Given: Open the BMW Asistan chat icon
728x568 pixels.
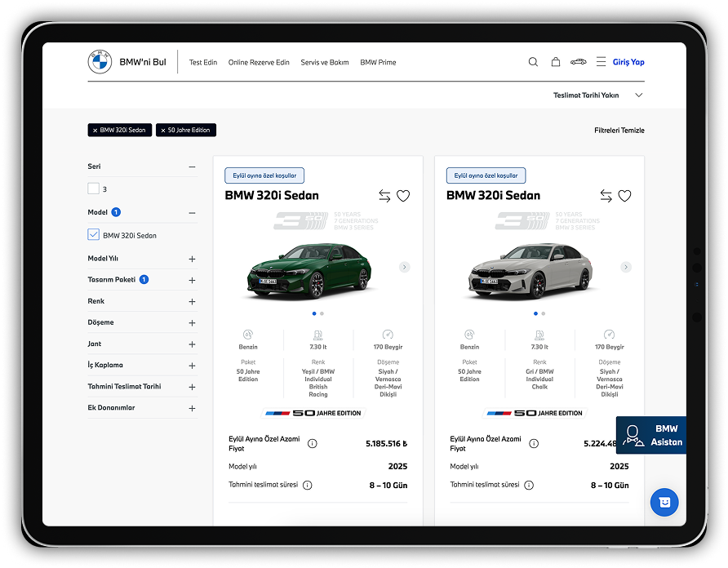Looking at the screenshot, I should (x=633, y=436).
